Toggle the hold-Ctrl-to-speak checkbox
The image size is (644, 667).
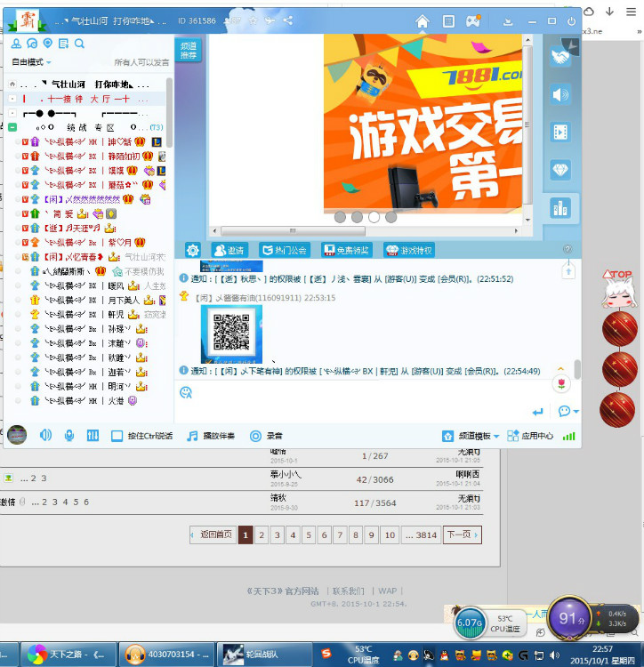pos(117,436)
